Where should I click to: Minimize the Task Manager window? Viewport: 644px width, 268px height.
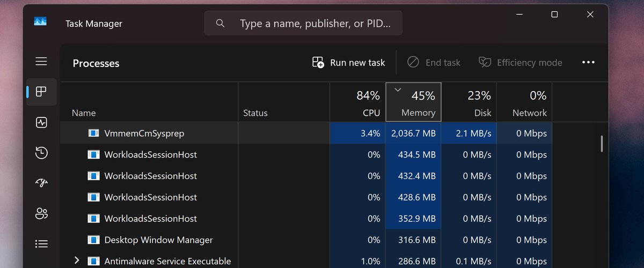(x=519, y=14)
